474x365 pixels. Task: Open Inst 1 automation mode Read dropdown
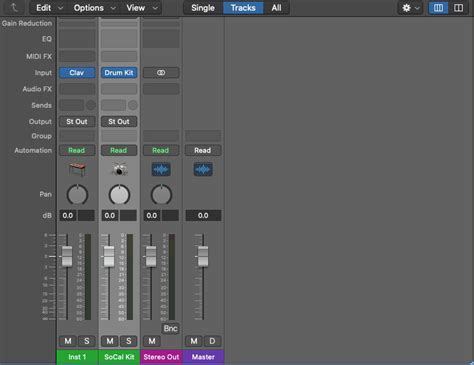coord(77,150)
